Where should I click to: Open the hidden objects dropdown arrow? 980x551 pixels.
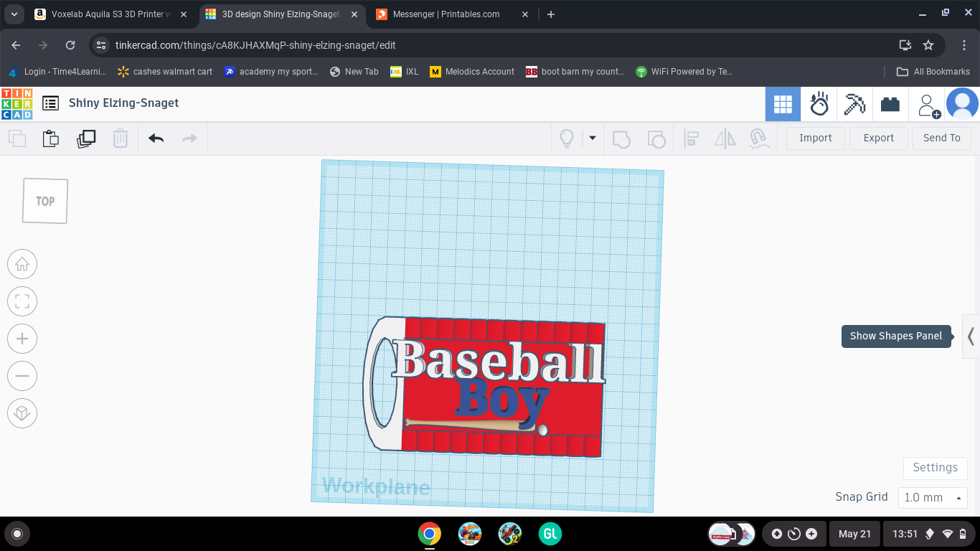591,138
